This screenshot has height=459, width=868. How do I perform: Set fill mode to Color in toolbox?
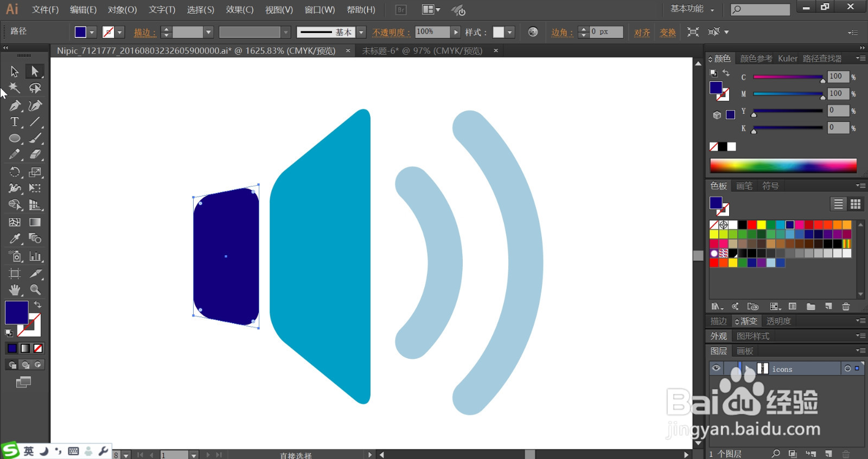[12, 348]
